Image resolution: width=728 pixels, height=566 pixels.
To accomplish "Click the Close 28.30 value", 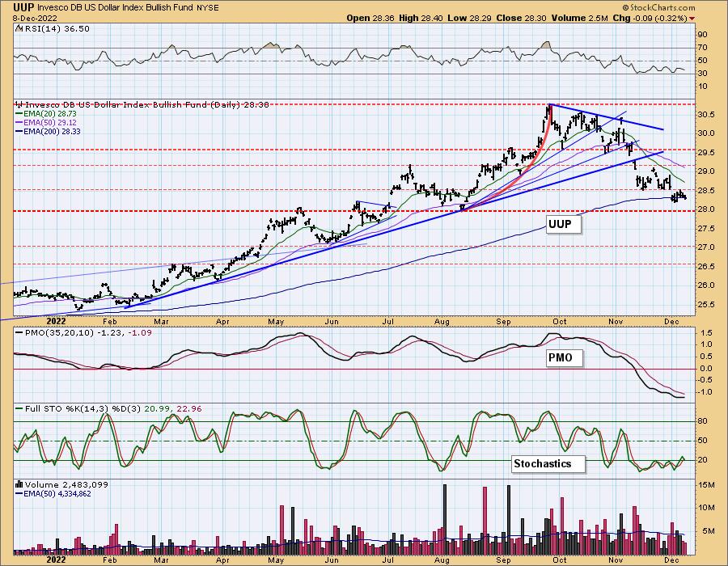I will point(522,18).
